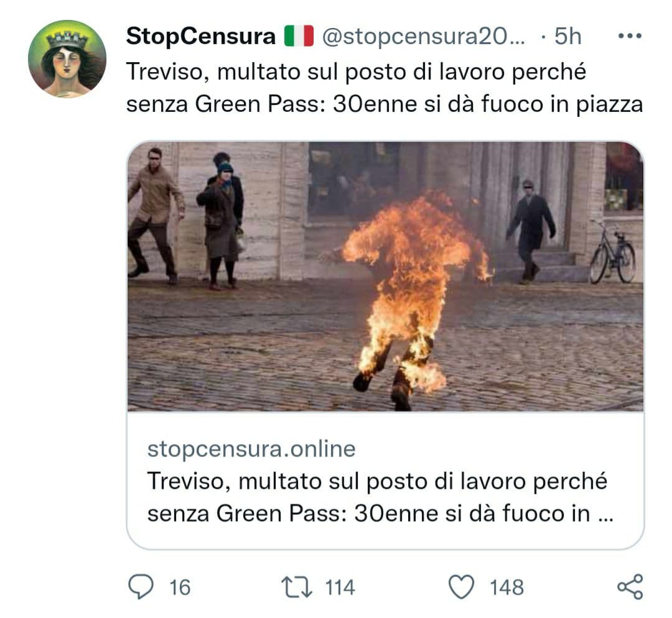Click the like count 148

(506, 587)
